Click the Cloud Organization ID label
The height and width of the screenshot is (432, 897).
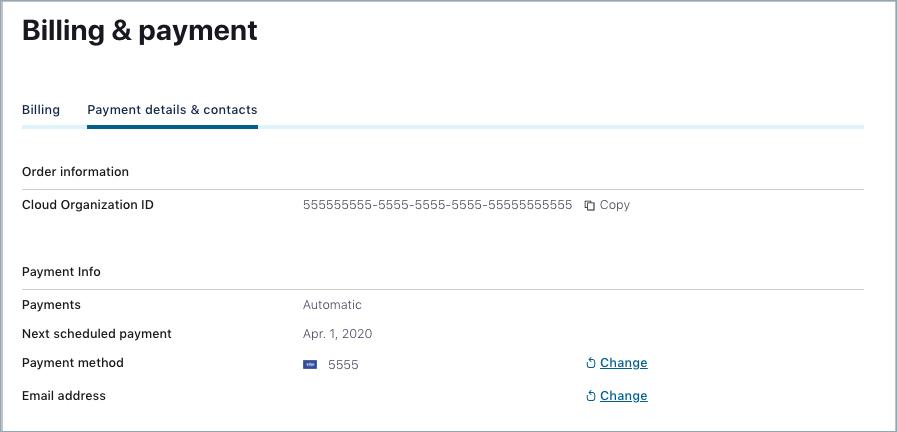point(88,205)
